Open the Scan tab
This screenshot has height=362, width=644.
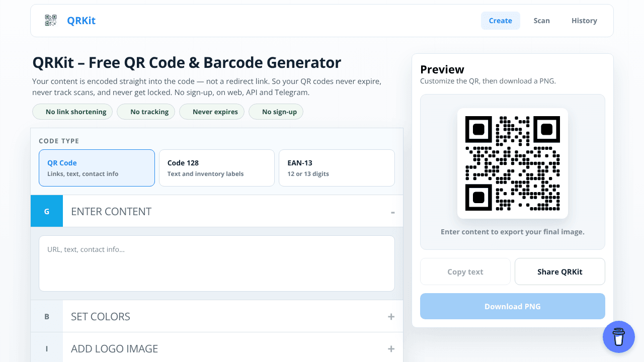coord(542,21)
